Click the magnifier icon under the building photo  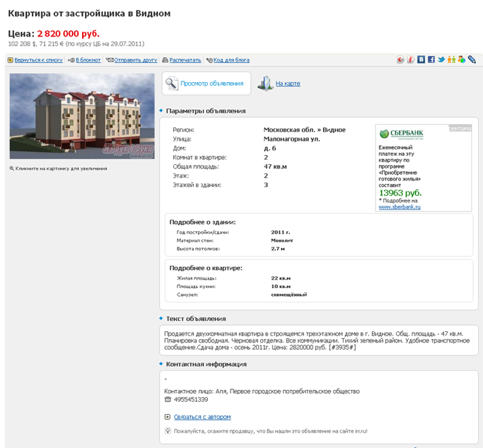(12, 168)
